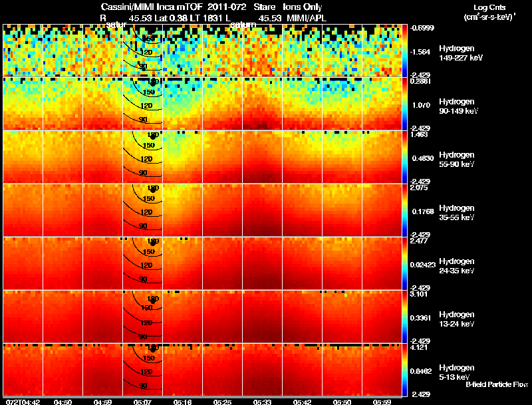Select the 05:33 time label

point(262,402)
